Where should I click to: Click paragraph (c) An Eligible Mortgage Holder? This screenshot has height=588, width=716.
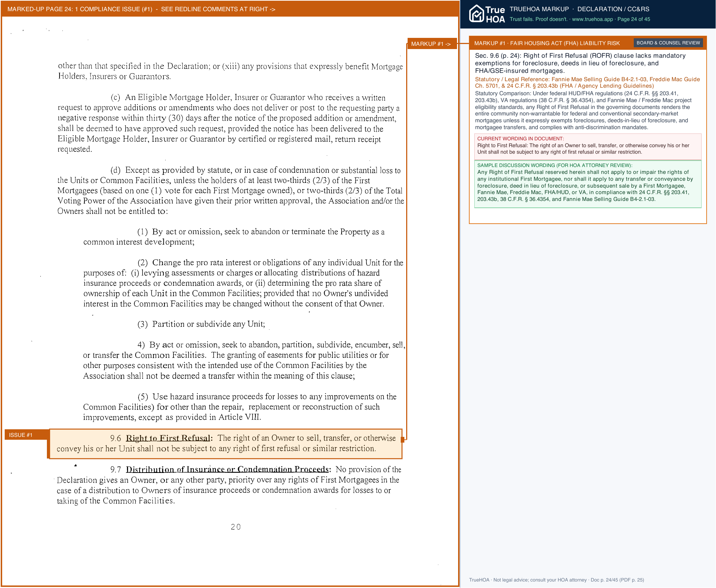229,123
